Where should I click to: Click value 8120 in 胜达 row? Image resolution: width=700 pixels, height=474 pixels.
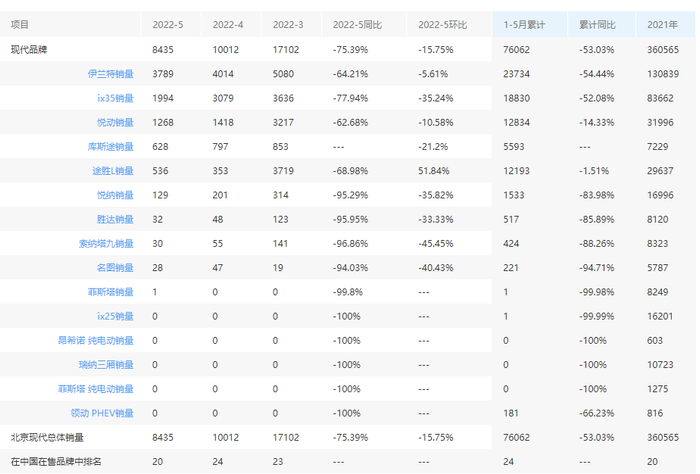coord(658,219)
